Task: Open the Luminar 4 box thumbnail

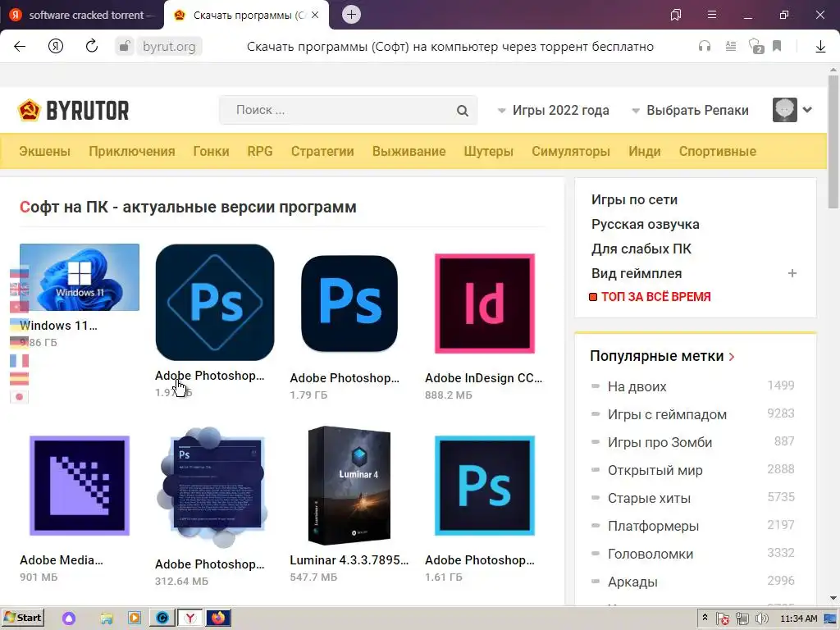Action: point(349,486)
